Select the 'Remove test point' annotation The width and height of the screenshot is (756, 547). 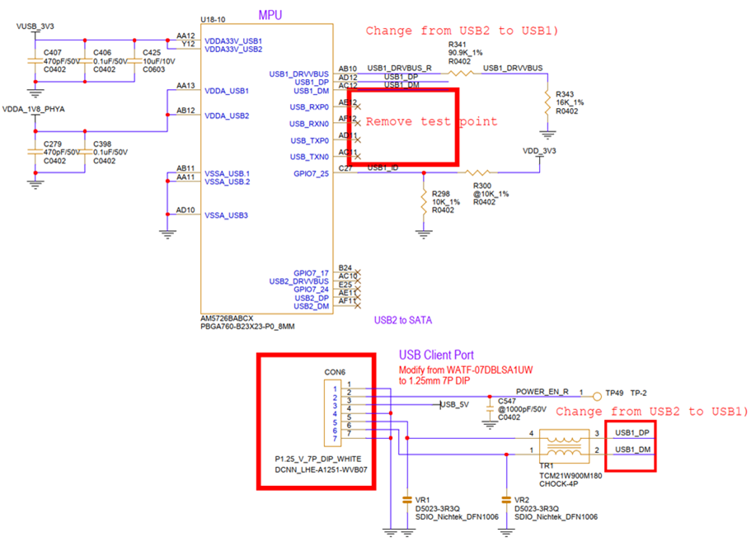pos(431,121)
